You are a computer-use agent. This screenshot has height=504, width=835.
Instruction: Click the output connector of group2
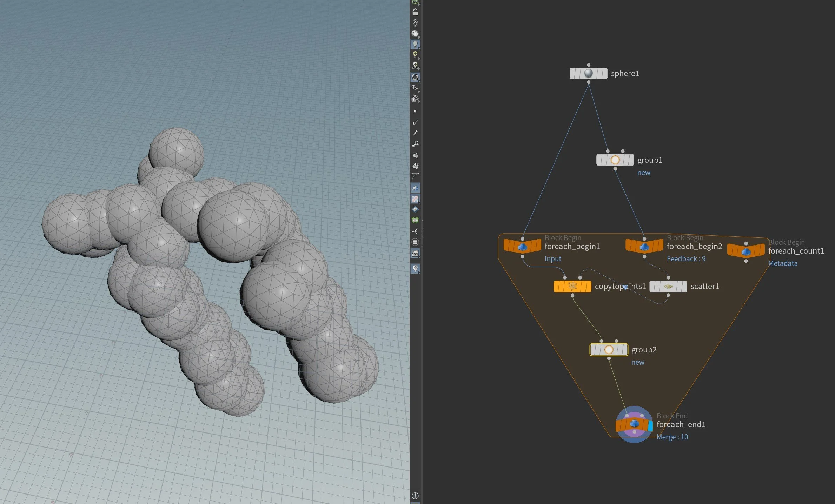point(609,358)
